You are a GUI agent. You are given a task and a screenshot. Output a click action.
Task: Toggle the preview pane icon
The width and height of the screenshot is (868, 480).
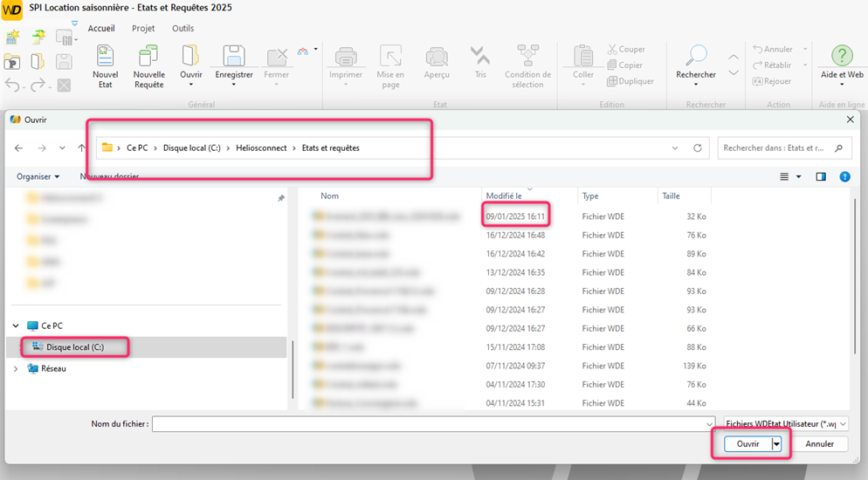click(x=821, y=176)
